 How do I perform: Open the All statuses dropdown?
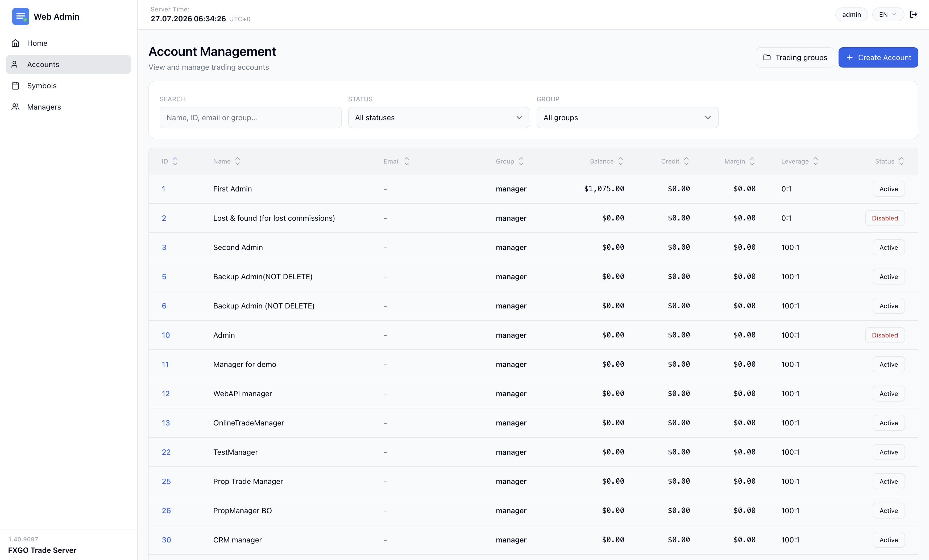tap(439, 118)
